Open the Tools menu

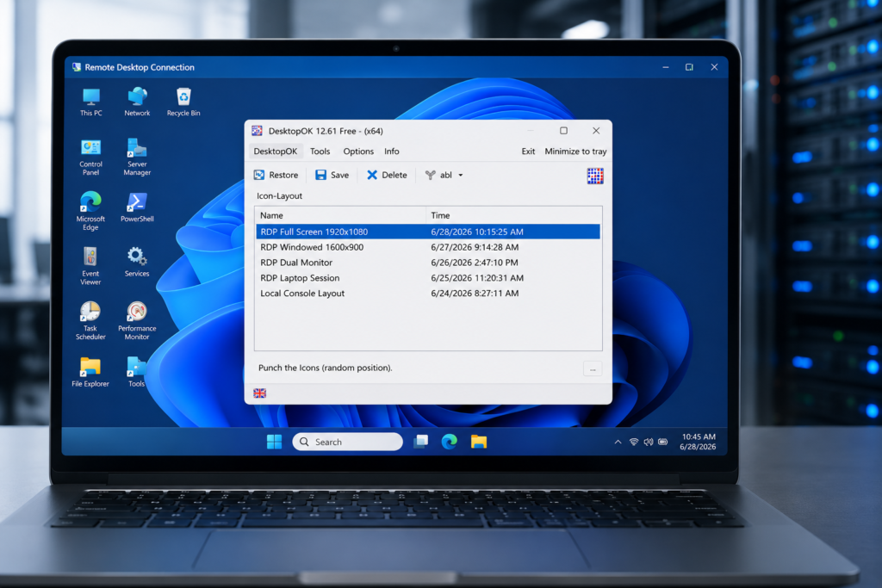point(320,152)
